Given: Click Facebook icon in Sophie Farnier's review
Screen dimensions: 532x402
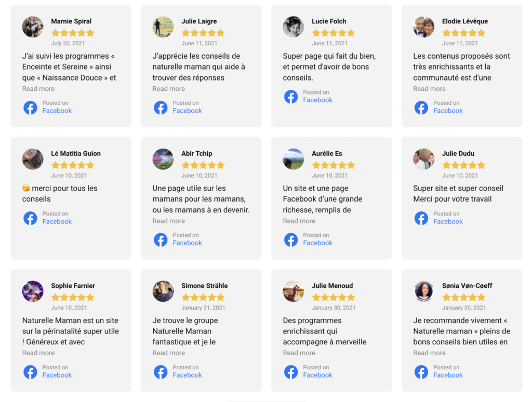Looking at the screenshot, I should point(30,372).
